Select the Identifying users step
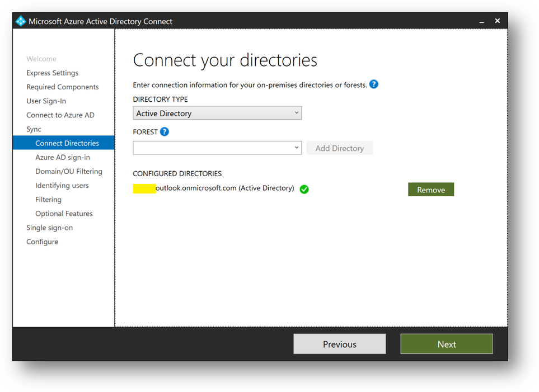The image size is (539, 392). pos(62,186)
